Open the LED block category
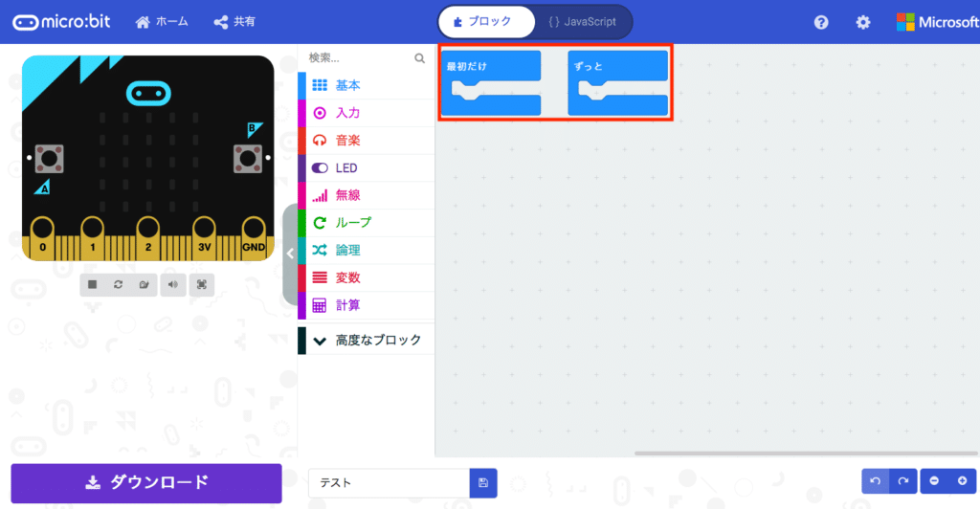Image resolution: width=980 pixels, height=509 pixels. click(367, 168)
